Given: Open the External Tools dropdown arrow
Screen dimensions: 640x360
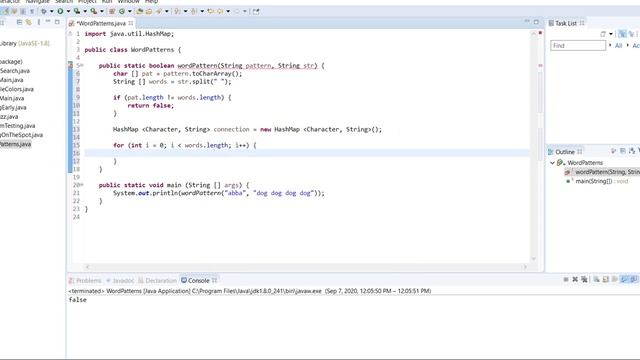Looking at the screenshot, I should (102, 11).
